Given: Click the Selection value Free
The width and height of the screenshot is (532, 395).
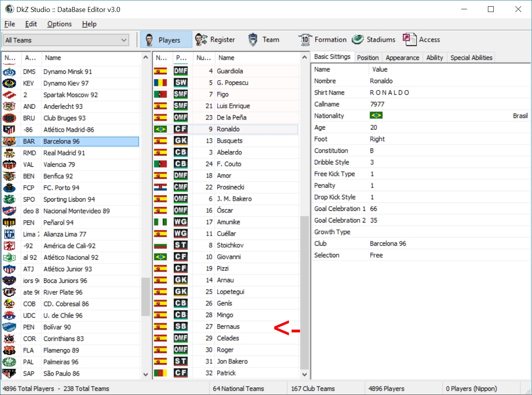Looking at the screenshot, I should click(377, 255).
